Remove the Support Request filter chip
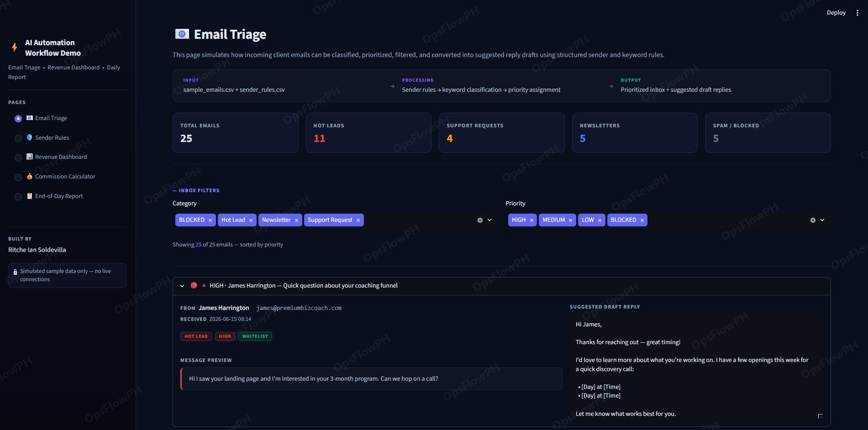868x430 pixels. [358, 220]
